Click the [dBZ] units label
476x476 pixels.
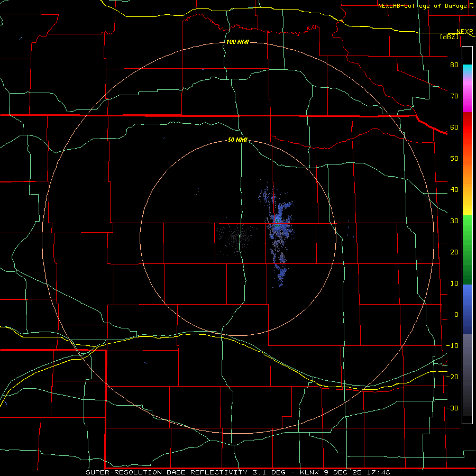click(x=450, y=36)
